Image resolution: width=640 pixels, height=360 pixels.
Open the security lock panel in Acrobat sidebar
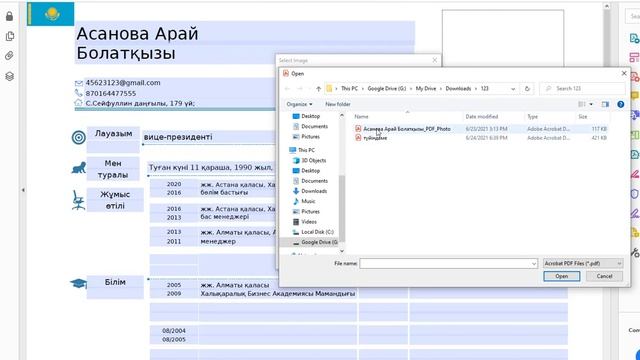click(9, 16)
